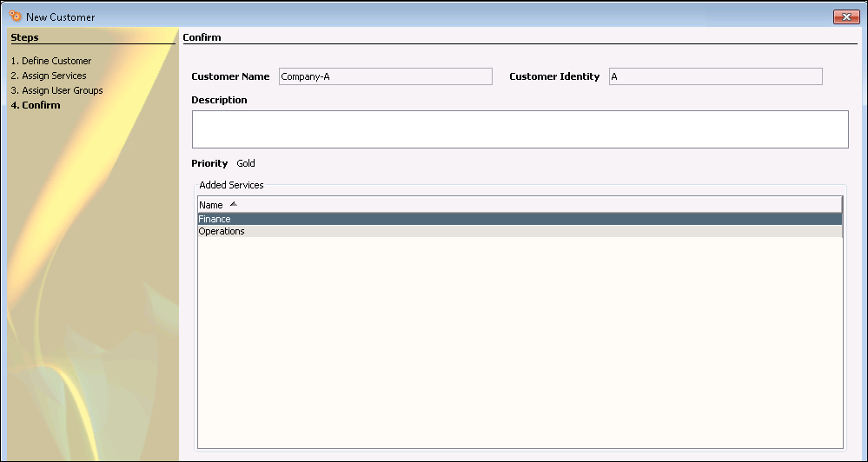Click the Confirm page heading

[x=202, y=37]
